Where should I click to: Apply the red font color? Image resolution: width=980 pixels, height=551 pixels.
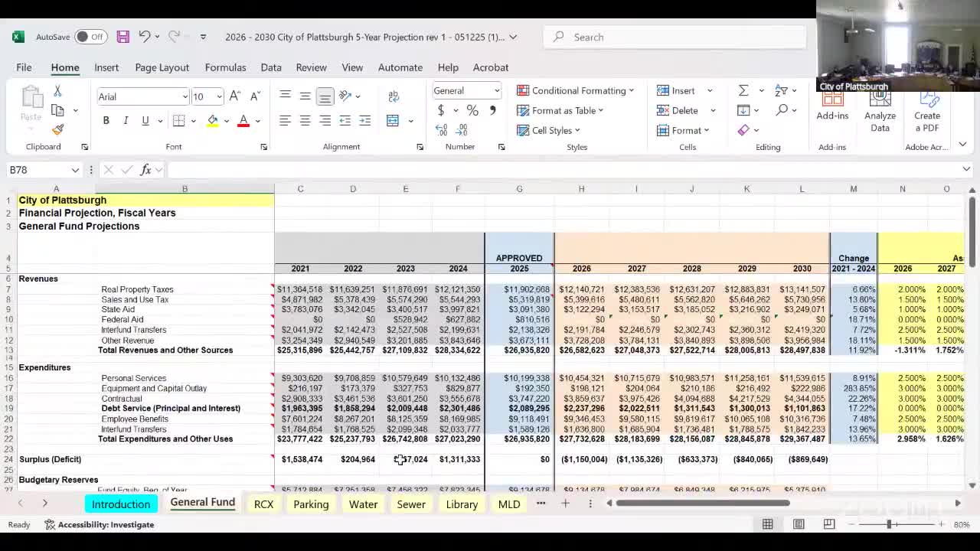tap(243, 120)
